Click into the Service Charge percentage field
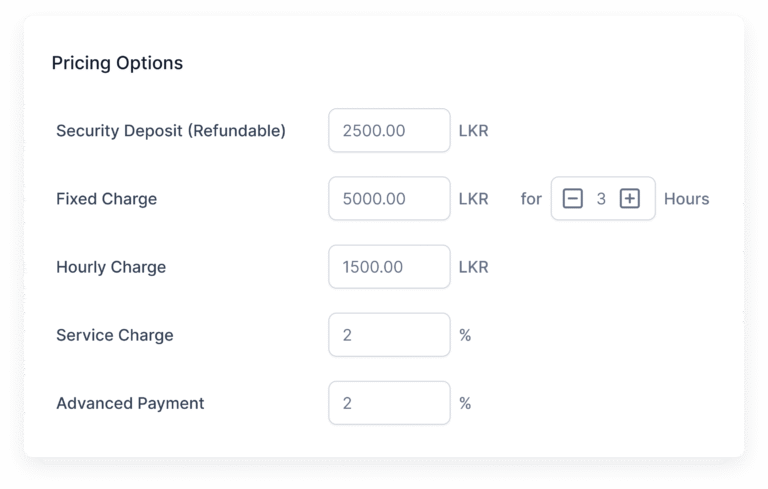The height and width of the screenshot is (489, 768). 389,335
